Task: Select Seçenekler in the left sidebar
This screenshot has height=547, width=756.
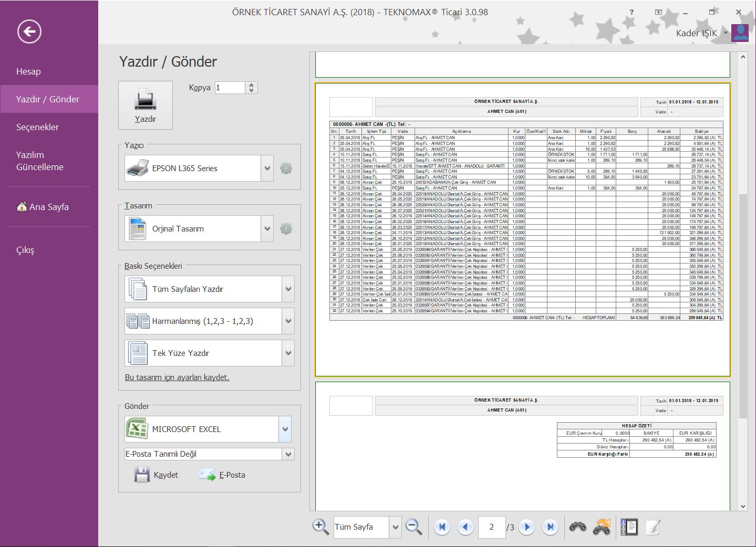Action: (37, 127)
